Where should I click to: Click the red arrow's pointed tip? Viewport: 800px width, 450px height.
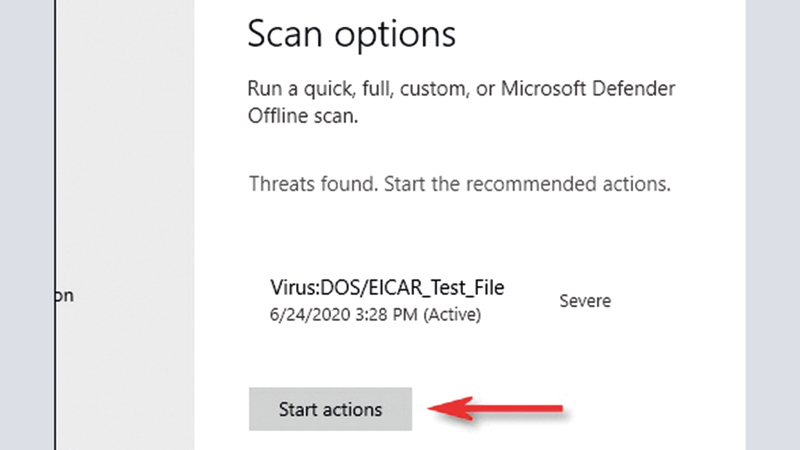[432, 408]
